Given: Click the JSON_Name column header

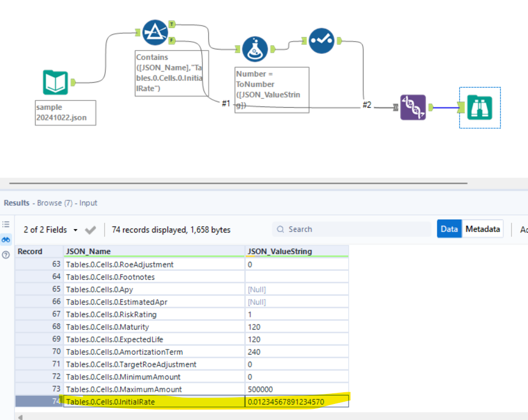Looking at the screenshot, I should tap(100, 251).
